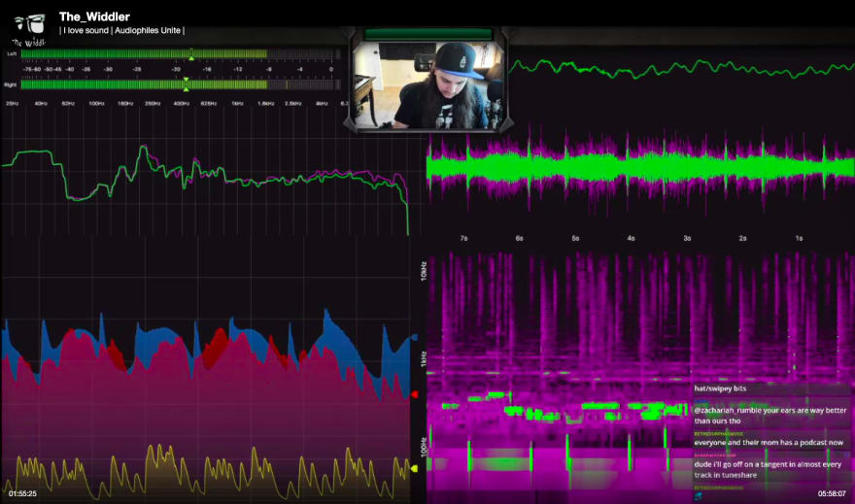The height and width of the screenshot is (504, 855).
Task: Open the The_Widdler channel name link
Action: click(x=94, y=17)
